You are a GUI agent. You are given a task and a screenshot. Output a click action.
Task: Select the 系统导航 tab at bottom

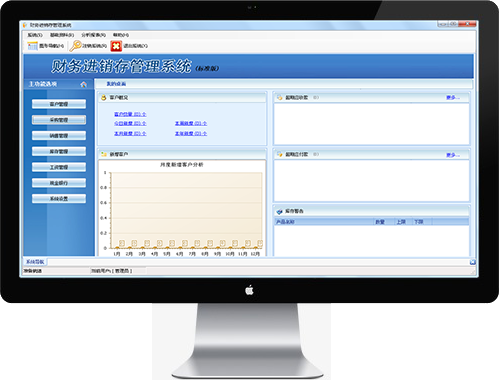point(35,262)
